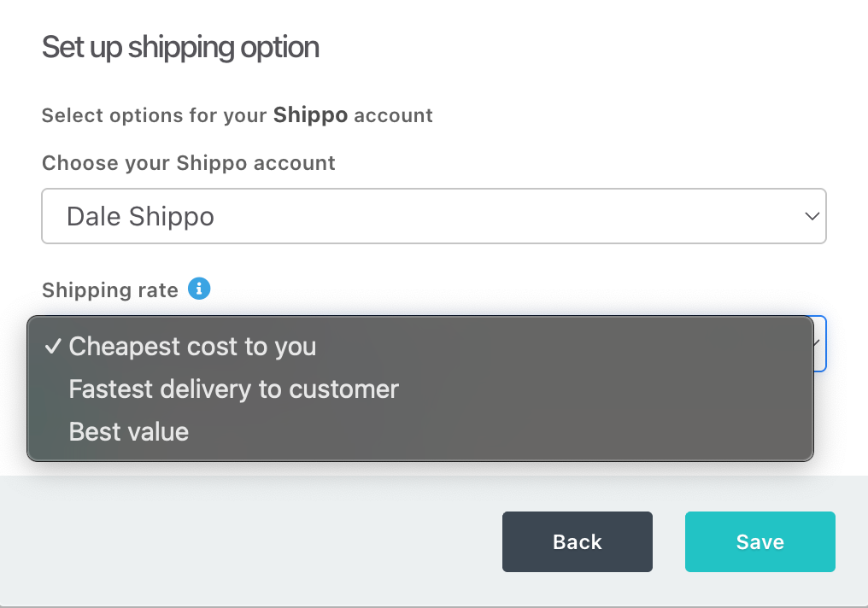
Task: Click the chevron arrow on Shippo account field
Action: click(812, 217)
